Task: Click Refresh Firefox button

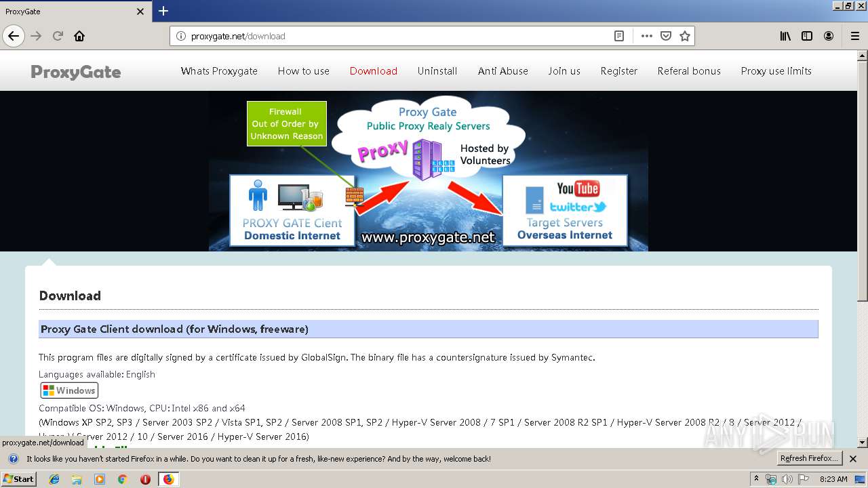Action: [x=810, y=459]
